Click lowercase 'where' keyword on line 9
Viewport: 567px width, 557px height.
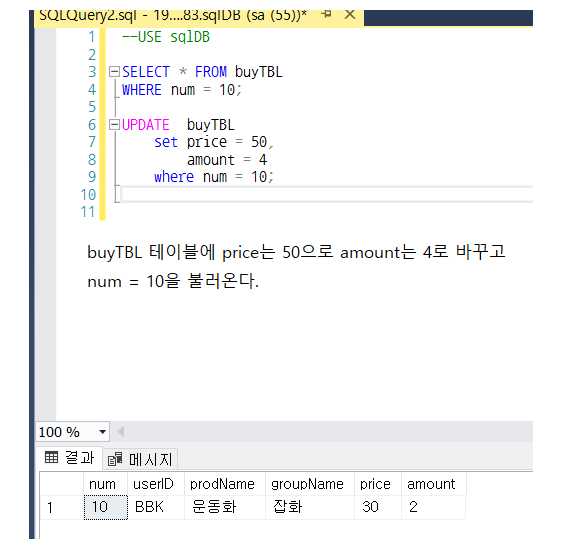[174, 177]
